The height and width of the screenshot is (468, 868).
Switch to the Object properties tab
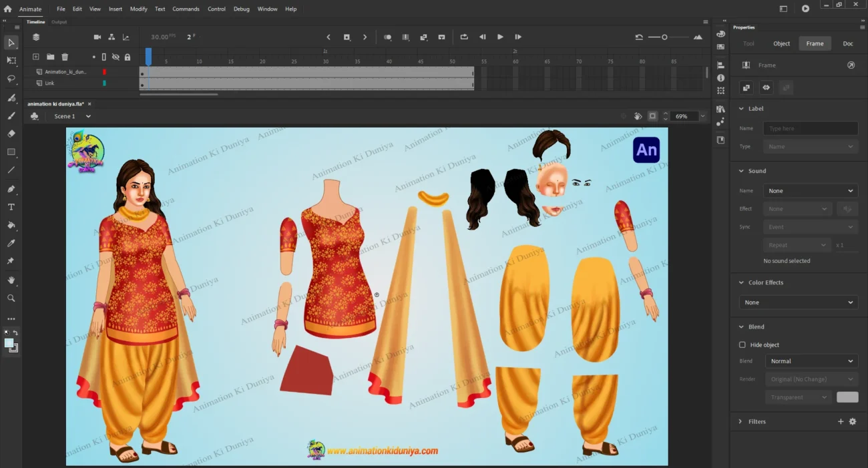pyautogui.click(x=781, y=43)
